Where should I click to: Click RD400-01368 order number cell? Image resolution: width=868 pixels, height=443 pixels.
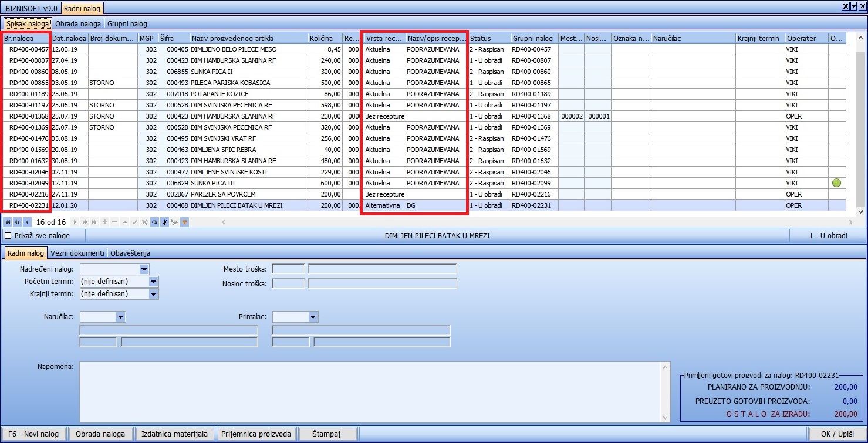click(26, 116)
